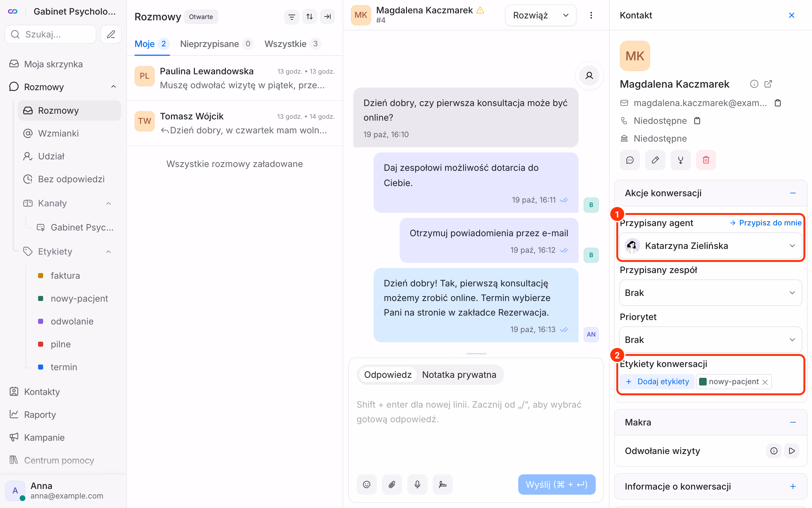Switch to the Nieprzypisane tab
Screen dimensions: 812x508
[x=216, y=44]
